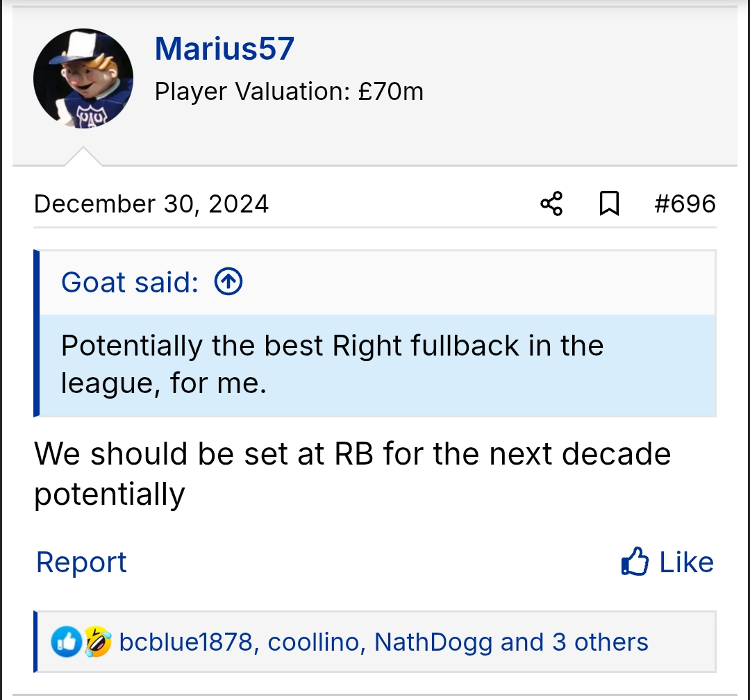Open Marius57's profile avatar picture

point(83,78)
